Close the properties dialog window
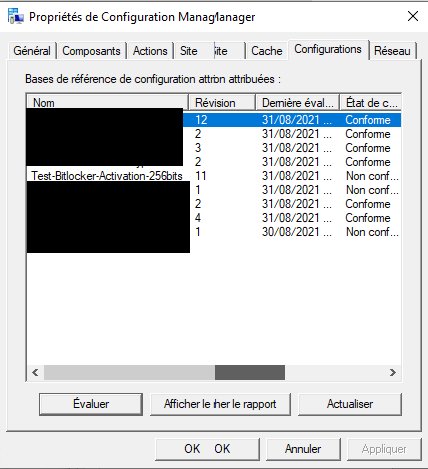This screenshot has width=428, height=469. tap(413, 16)
